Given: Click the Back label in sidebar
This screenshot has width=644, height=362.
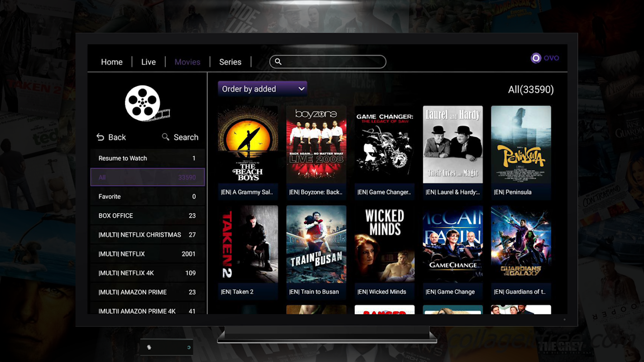Looking at the screenshot, I should point(117,137).
